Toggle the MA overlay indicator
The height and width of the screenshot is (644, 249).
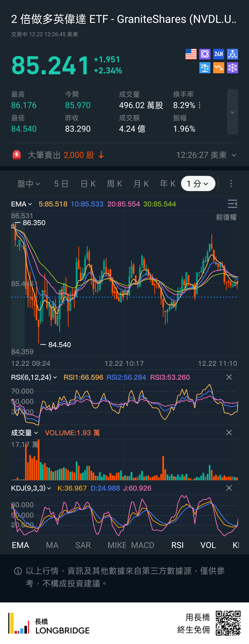coord(52,545)
